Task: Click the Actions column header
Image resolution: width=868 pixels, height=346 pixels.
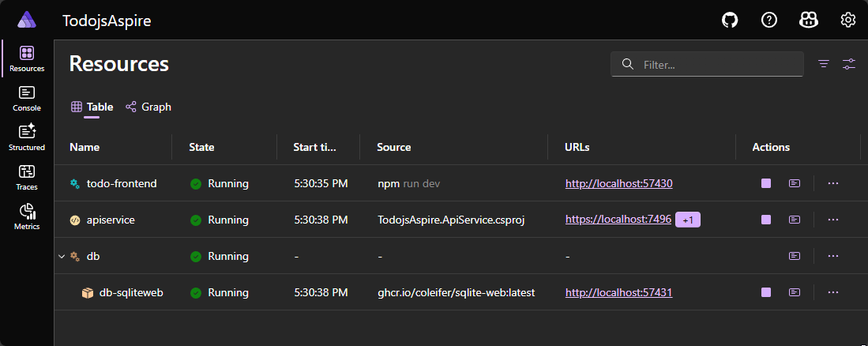Action: coord(771,147)
